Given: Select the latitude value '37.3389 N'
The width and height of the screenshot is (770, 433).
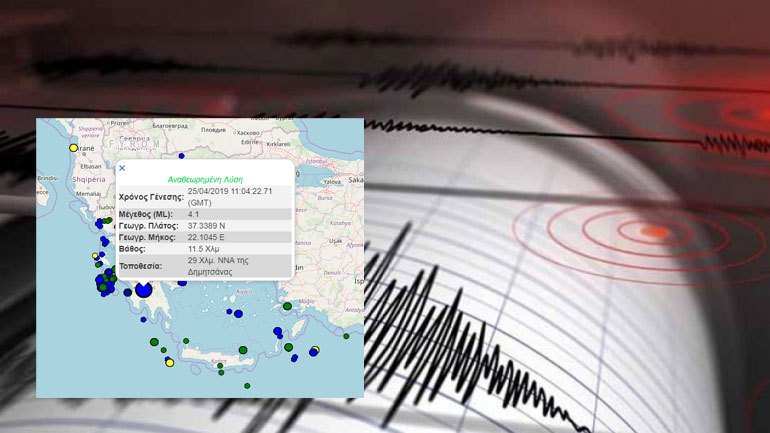Looking at the screenshot, I should [206, 226].
